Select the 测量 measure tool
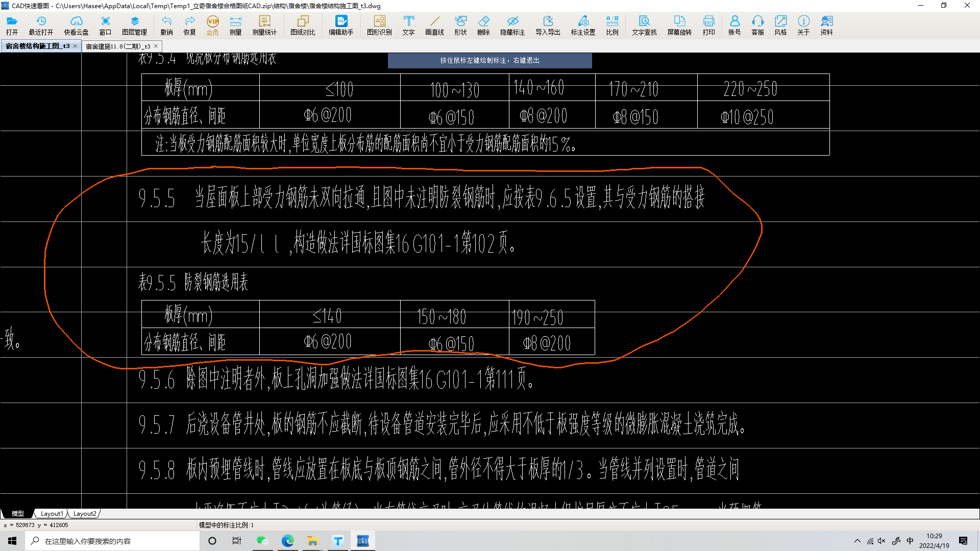 [235, 25]
